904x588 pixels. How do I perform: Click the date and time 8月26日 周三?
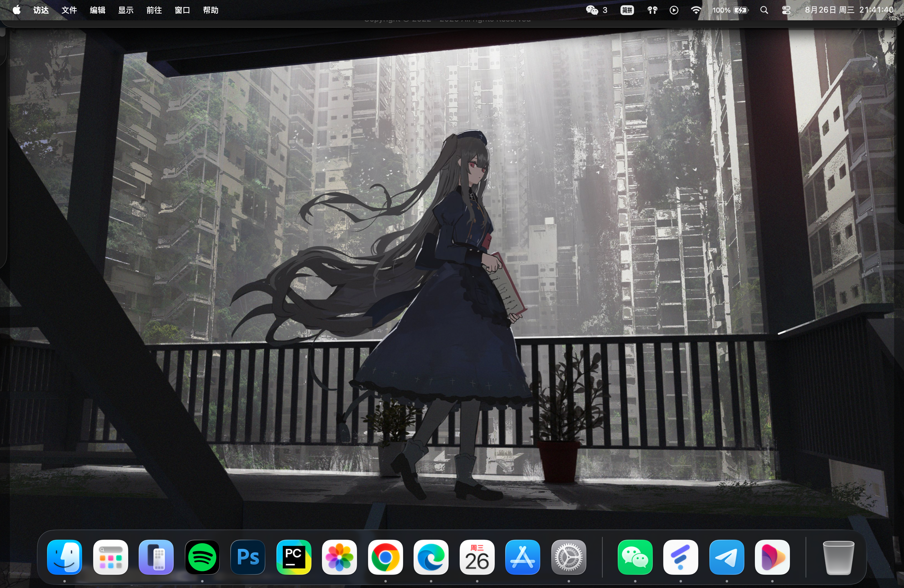click(849, 10)
